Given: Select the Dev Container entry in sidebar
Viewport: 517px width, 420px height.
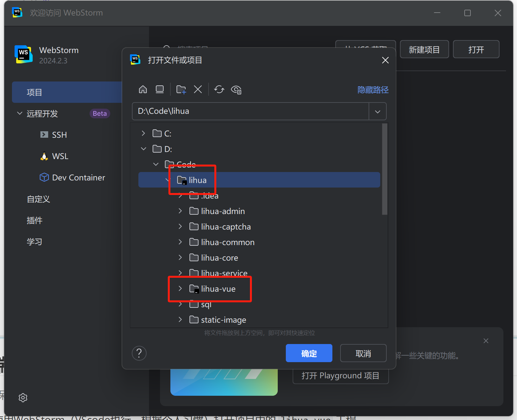Looking at the screenshot, I should click(78, 178).
